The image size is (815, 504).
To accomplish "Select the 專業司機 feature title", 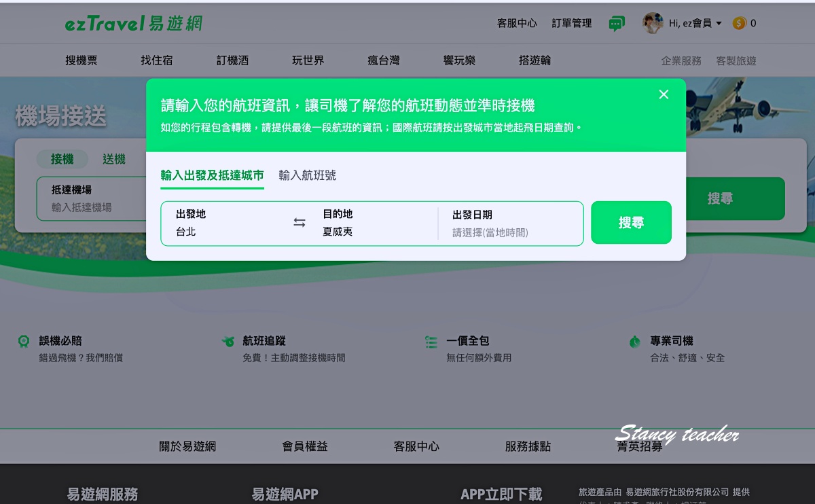I will pyautogui.click(x=672, y=341).
